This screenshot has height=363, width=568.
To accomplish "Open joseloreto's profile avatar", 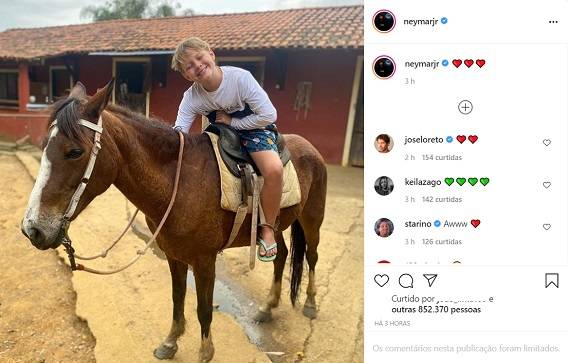I will (x=384, y=143).
